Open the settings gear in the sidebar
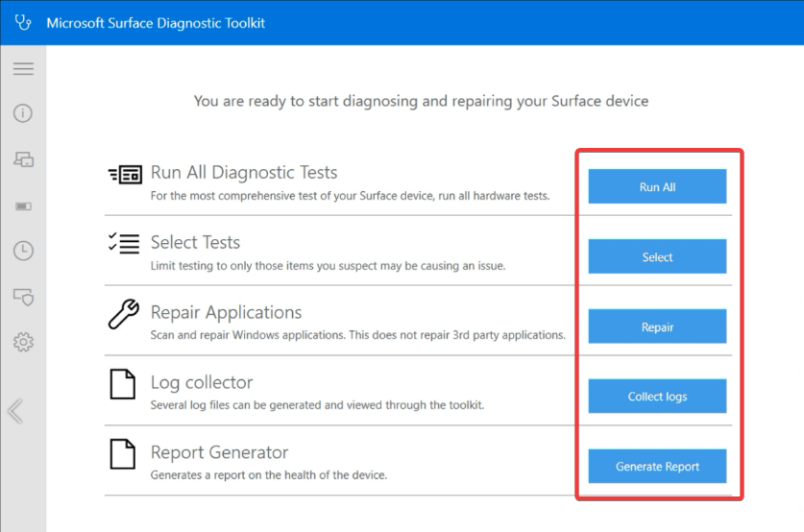Image resolution: width=804 pixels, height=532 pixels. [24, 342]
